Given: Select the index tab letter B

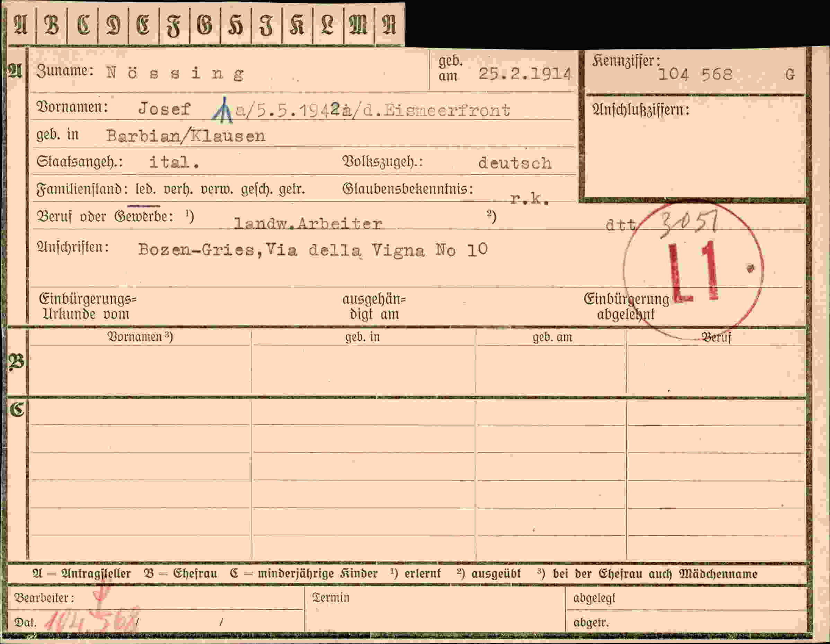Looking at the screenshot, I should 51,26.
